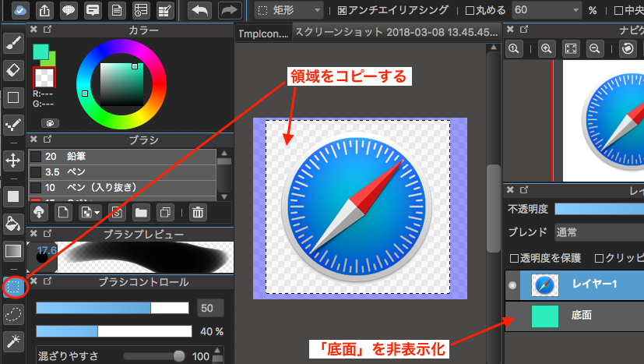
Task: Toggle checkbox of ペン（入り抜き） brush row
Action: click(36, 188)
